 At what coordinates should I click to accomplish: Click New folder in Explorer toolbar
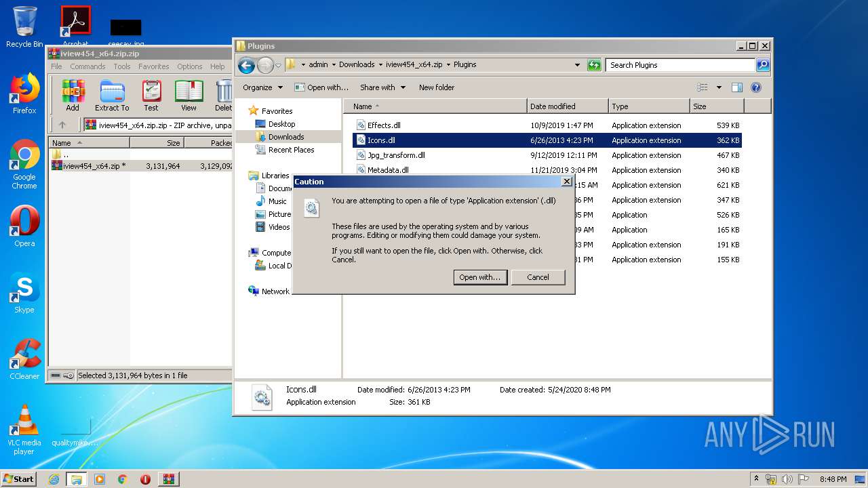(437, 87)
